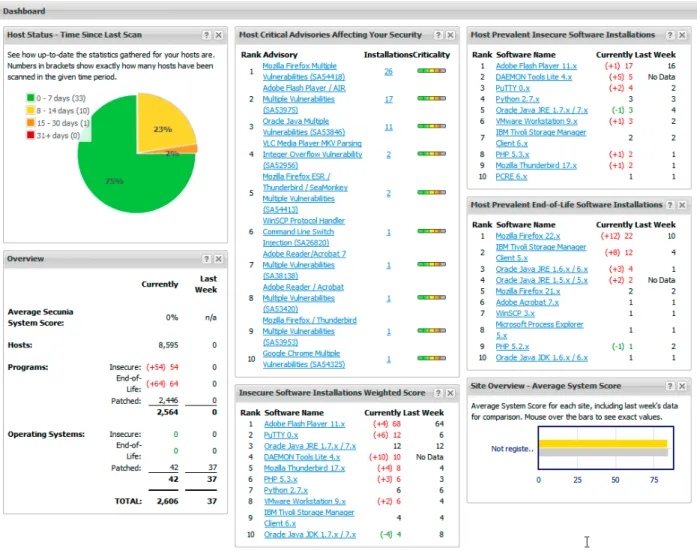Image resolution: width=697 pixels, height=551 pixels.
Task: Click criticality bar of rank 10 Google Chrome advisory
Action: click(431, 358)
